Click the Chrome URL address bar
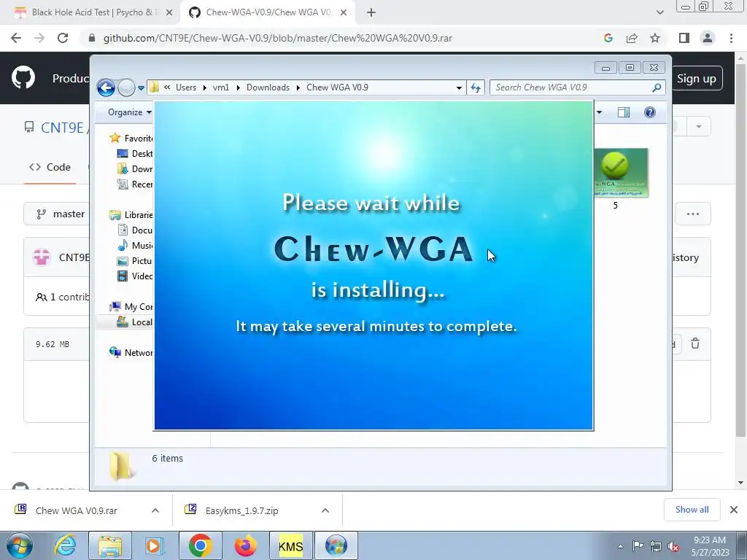 pos(343,38)
